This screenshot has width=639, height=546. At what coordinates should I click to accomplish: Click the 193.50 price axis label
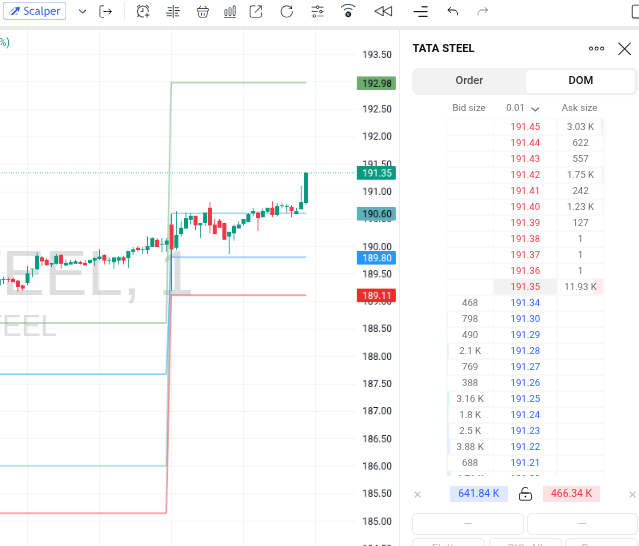pyautogui.click(x=377, y=55)
